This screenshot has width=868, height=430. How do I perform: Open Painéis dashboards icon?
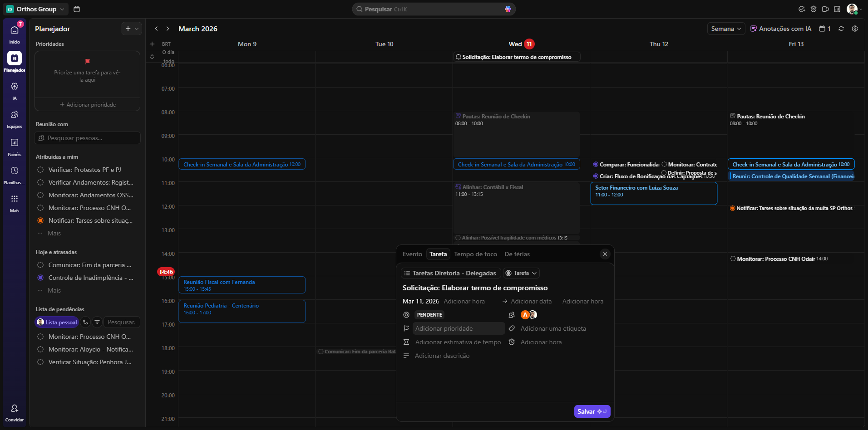point(15,143)
